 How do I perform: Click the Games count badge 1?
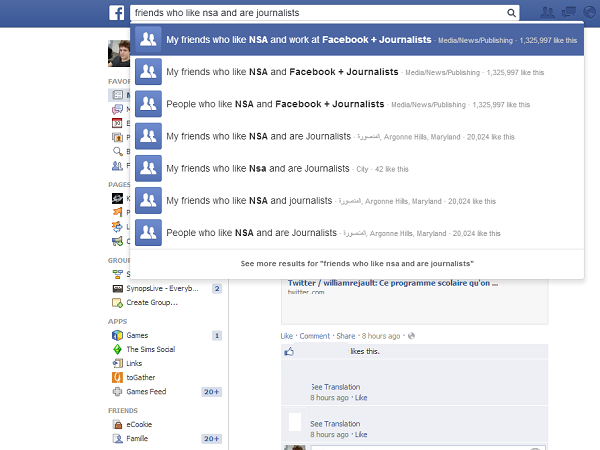(x=217, y=336)
